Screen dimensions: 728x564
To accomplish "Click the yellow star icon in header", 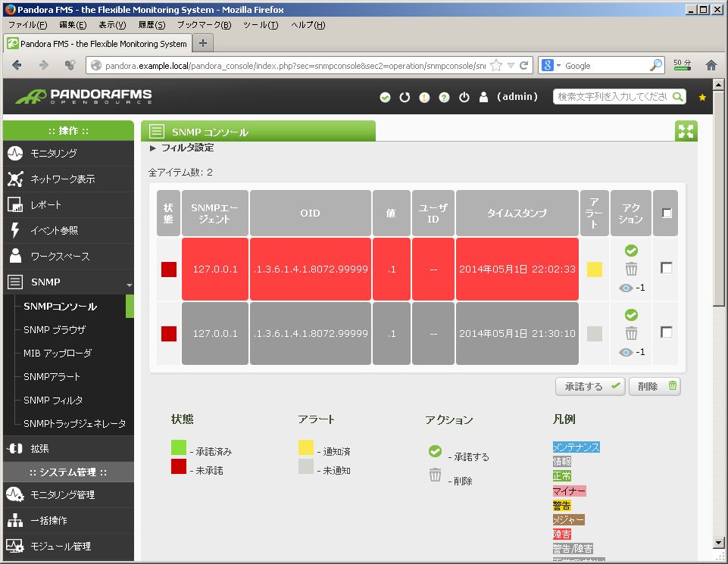I will [702, 98].
